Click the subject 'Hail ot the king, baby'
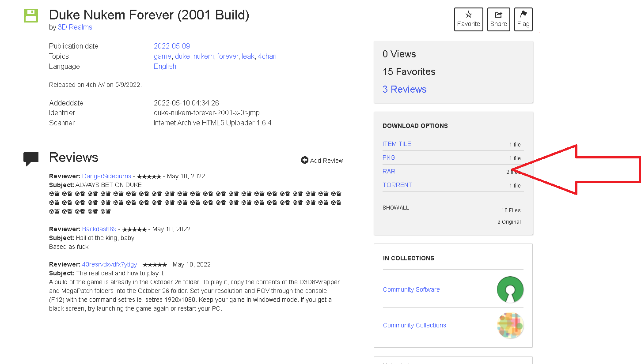Screen dimensions: 641x364 105,238
